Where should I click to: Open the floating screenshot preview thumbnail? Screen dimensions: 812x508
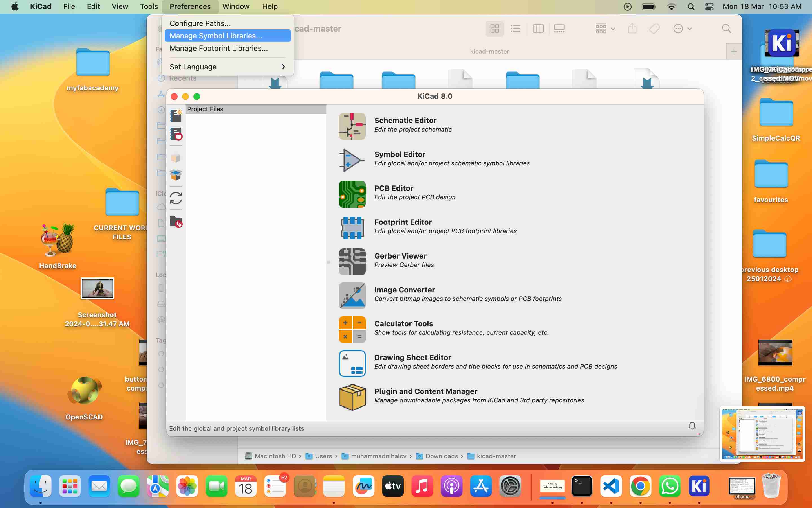tap(762, 434)
